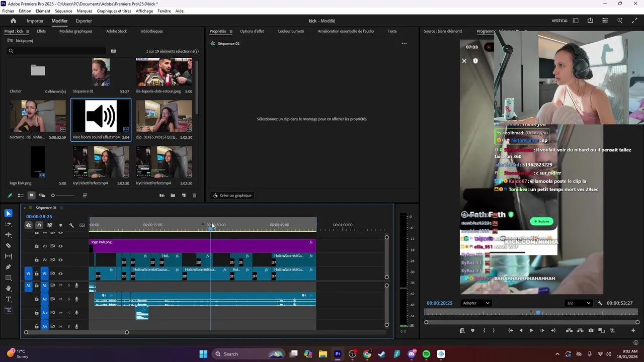The image size is (644, 362).
Task: Open Projet: kick panel menu
Action: coord(28,31)
